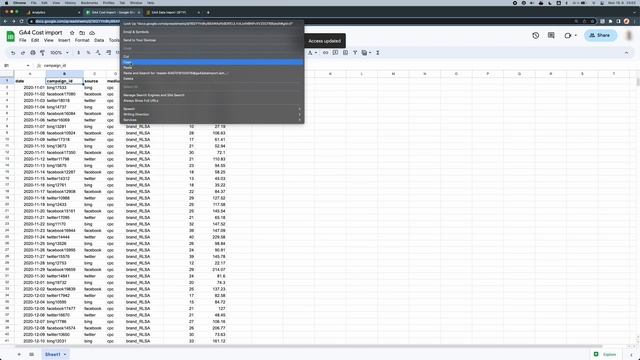Click the print icon

tap(33, 53)
